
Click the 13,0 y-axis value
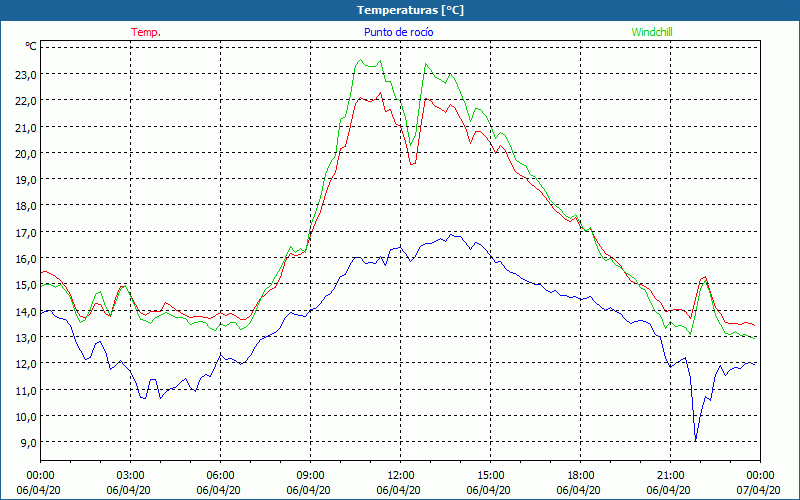pyautogui.click(x=26, y=338)
